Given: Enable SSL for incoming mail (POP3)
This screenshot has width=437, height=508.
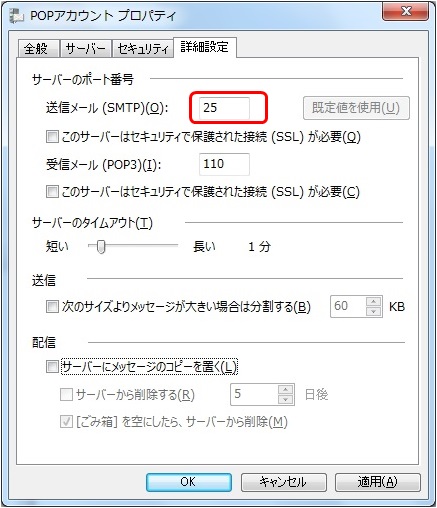Looking at the screenshot, I should 52,192.
